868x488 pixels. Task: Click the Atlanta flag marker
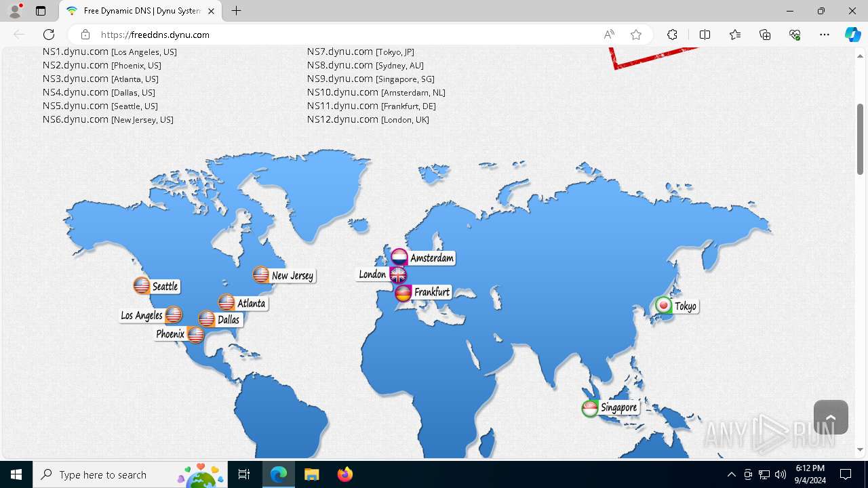coord(226,303)
